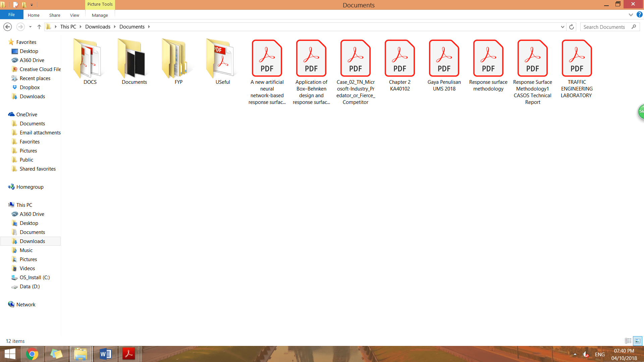
Task: Click the Back navigation button
Action: pyautogui.click(x=7, y=26)
